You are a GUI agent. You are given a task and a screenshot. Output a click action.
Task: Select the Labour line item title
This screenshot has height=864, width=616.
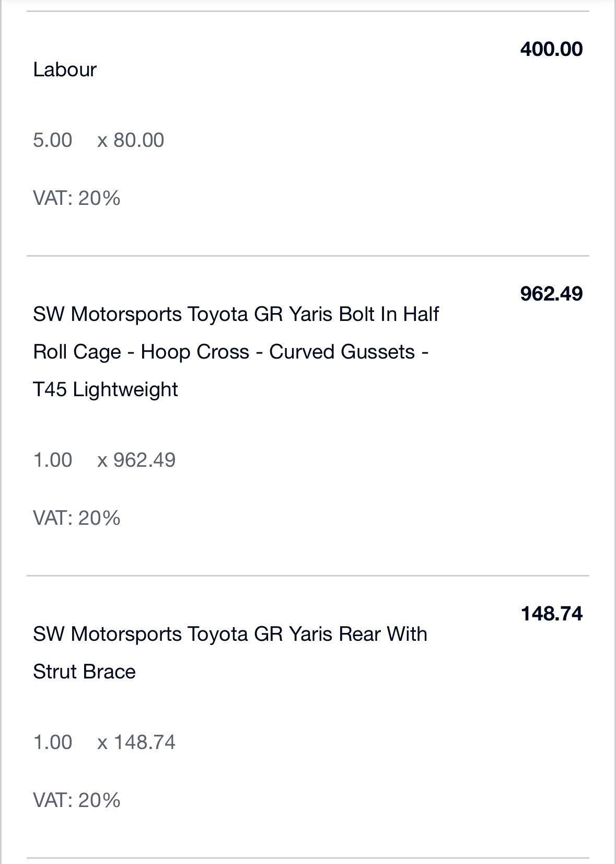point(65,70)
